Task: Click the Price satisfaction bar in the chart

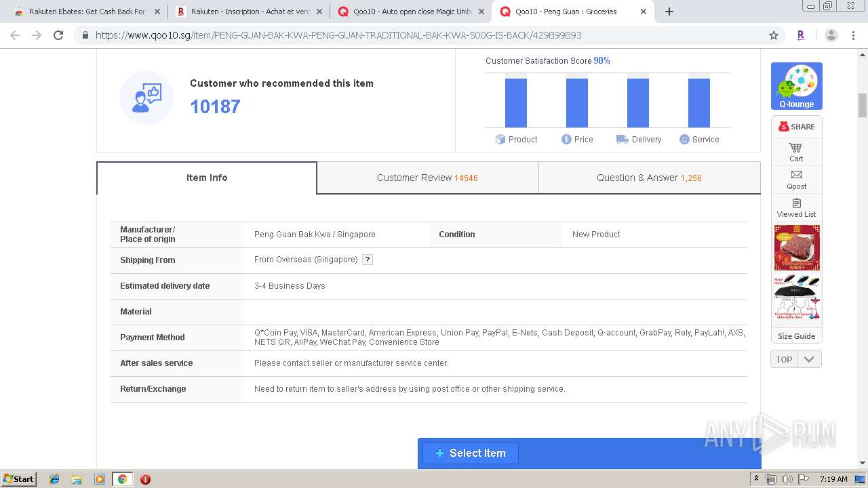Action: 577,103
